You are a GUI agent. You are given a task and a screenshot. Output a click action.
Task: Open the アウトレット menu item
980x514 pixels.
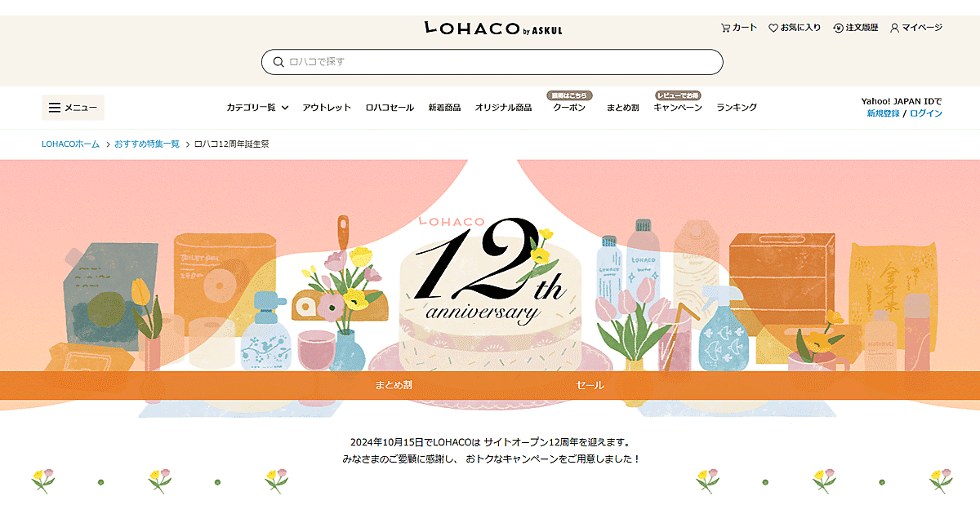(x=327, y=108)
